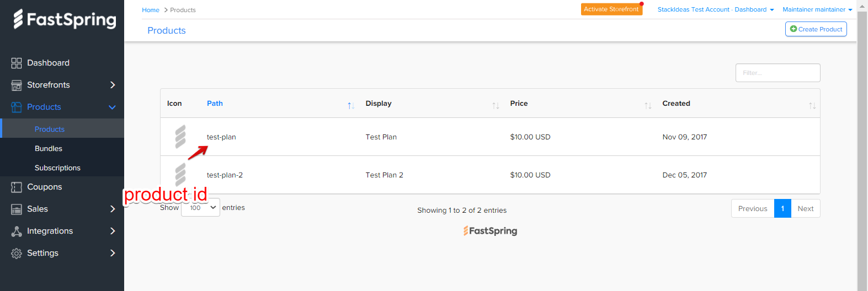This screenshot has height=291, width=868.
Task: Click test-plan row $10.00 USD price
Action: coord(530,137)
